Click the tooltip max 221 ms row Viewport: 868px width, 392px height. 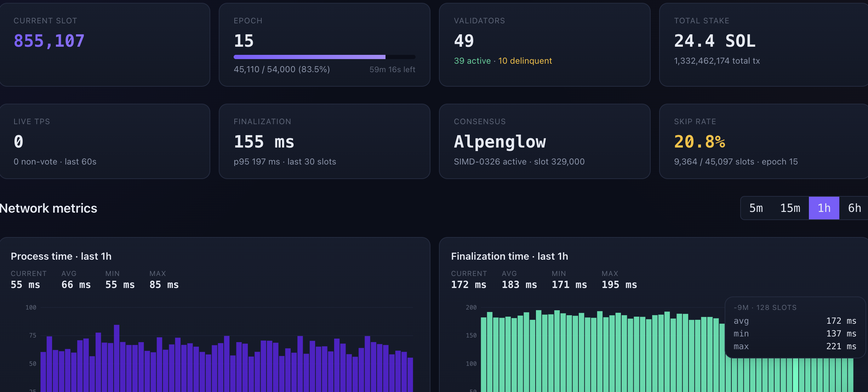(x=795, y=346)
